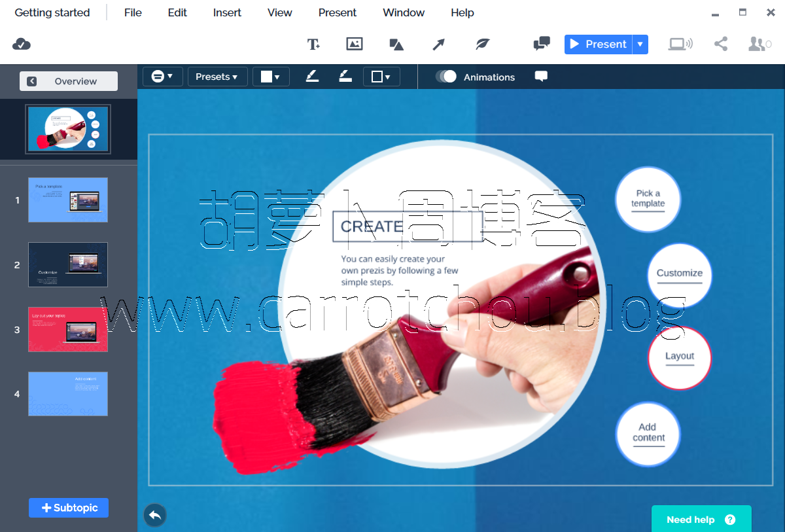
Task: Select slide 2 thumbnail Customize
Action: [x=68, y=264]
